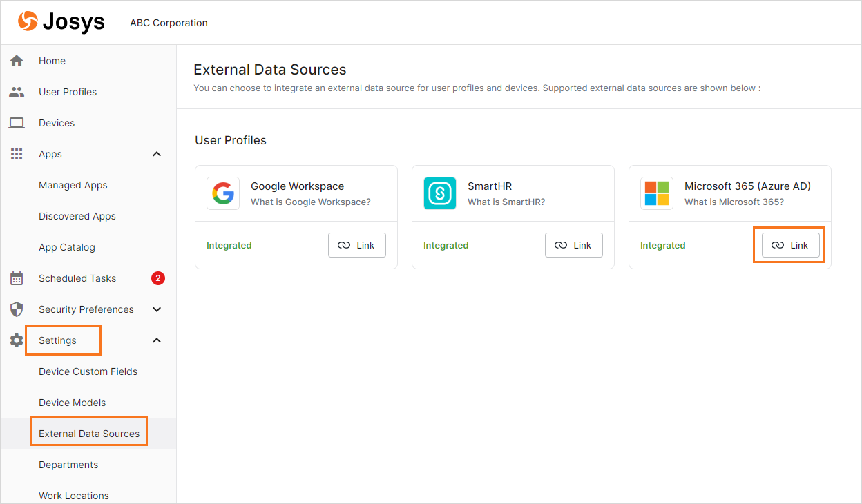This screenshot has height=504, width=862.
Task: Click the SmartHR card title
Action: point(490,186)
